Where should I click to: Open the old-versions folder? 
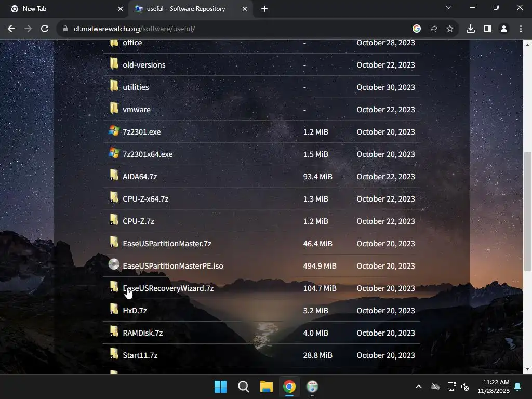tap(144, 65)
